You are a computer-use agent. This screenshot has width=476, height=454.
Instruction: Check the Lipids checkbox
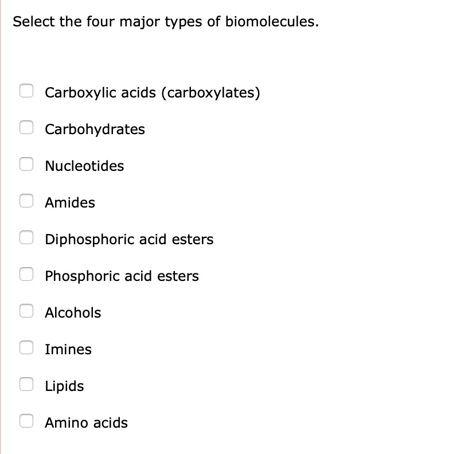[26, 384]
